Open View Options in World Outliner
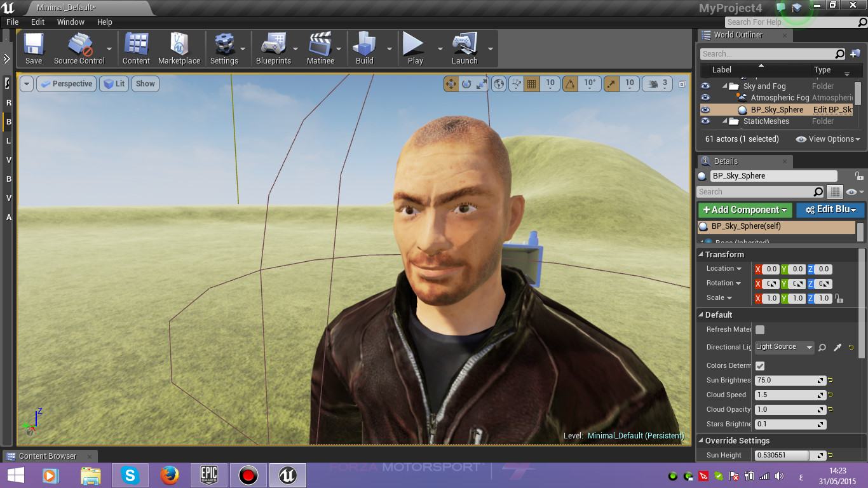The height and width of the screenshot is (488, 868). click(828, 139)
